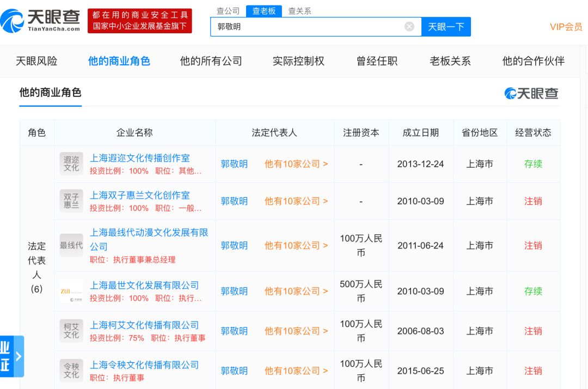Open the 实际控制权 section

[298, 61]
